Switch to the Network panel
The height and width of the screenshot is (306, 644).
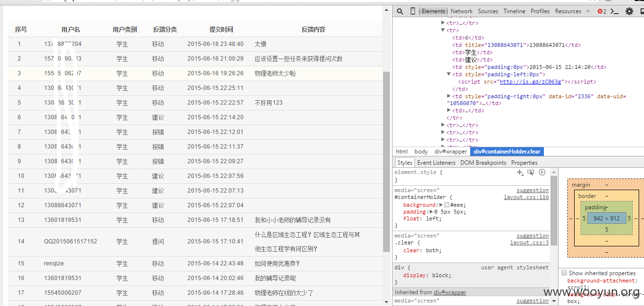click(461, 11)
